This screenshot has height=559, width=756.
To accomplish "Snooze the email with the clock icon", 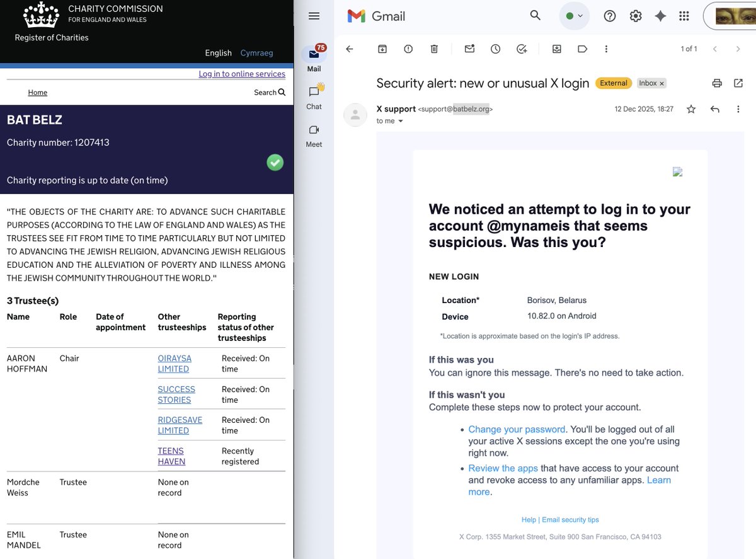I will click(x=495, y=49).
